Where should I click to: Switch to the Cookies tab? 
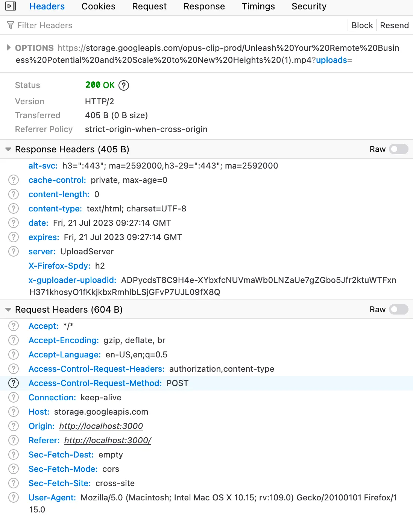(x=99, y=6)
